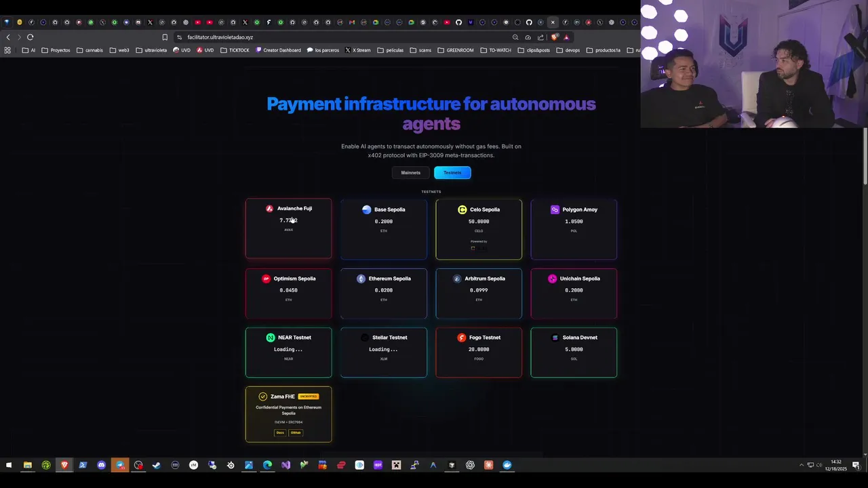Open the AI bookmarks folder
The width and height of the screenshot is (868, 488).
(28, 50)
